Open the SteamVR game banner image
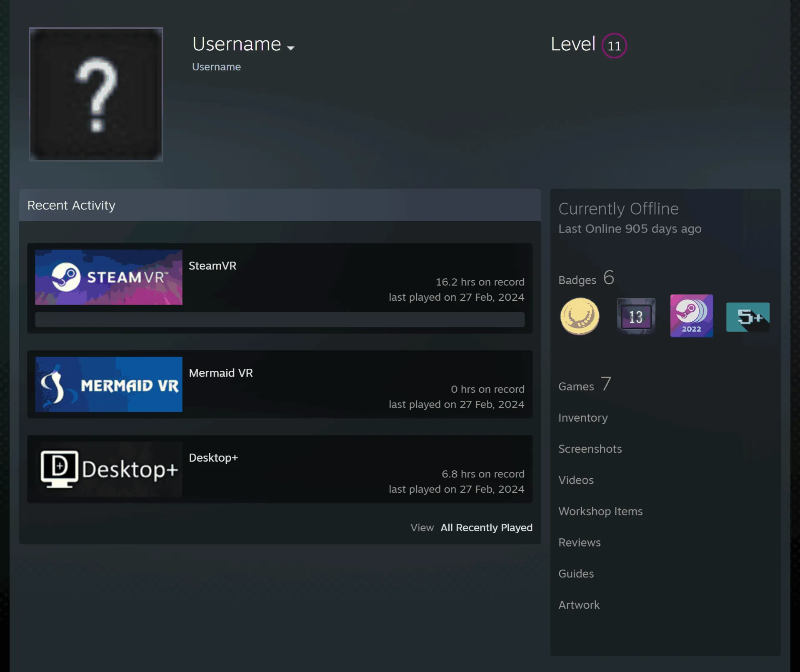Screen dimensions: 800x672 (109, 277)
